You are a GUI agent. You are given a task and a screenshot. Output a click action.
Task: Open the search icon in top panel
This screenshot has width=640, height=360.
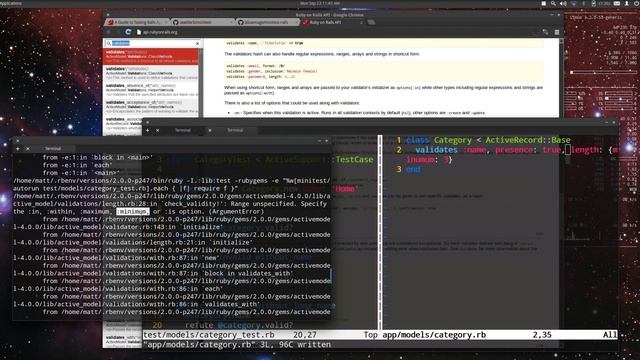(553, 3)
